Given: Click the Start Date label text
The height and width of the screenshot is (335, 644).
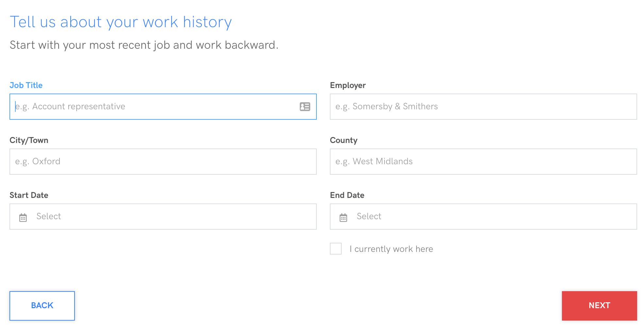Looking at the screenshot, I should click(29, 195).
